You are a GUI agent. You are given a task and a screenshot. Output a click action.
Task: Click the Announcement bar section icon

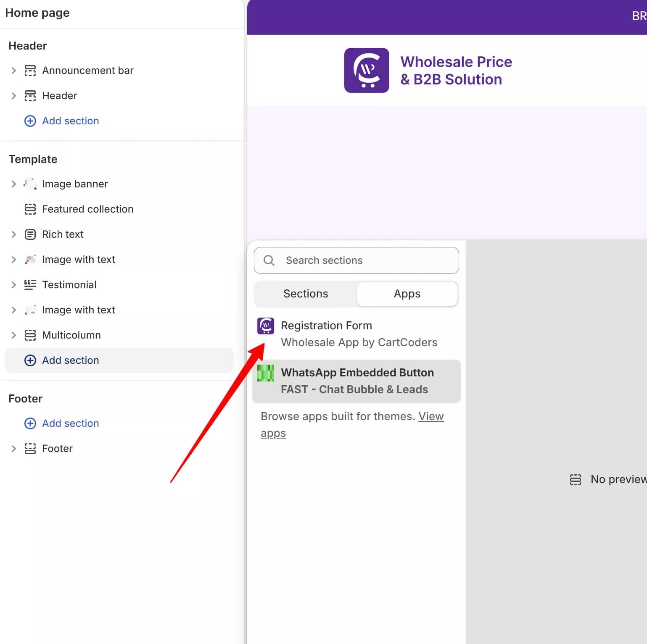(30, 71)
